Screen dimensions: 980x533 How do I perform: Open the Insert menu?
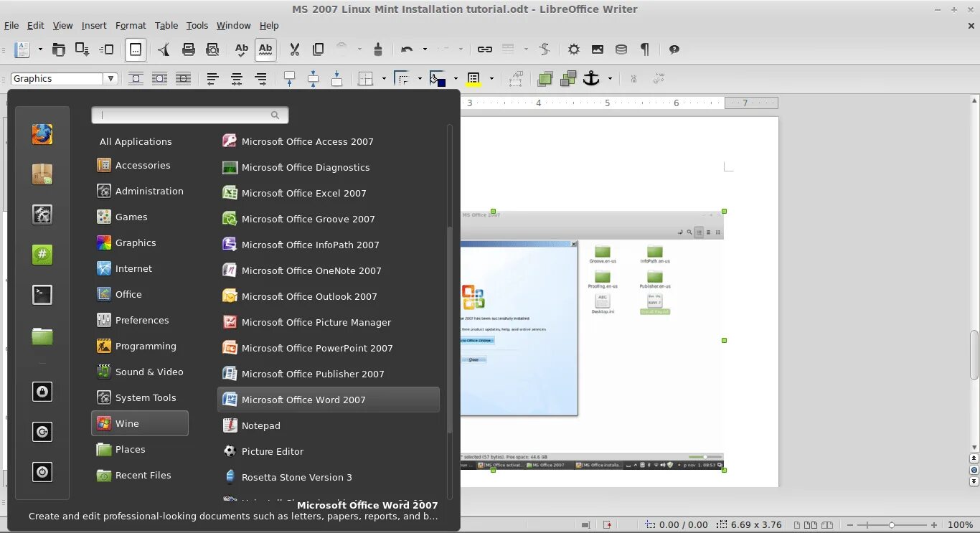[94, 25]
